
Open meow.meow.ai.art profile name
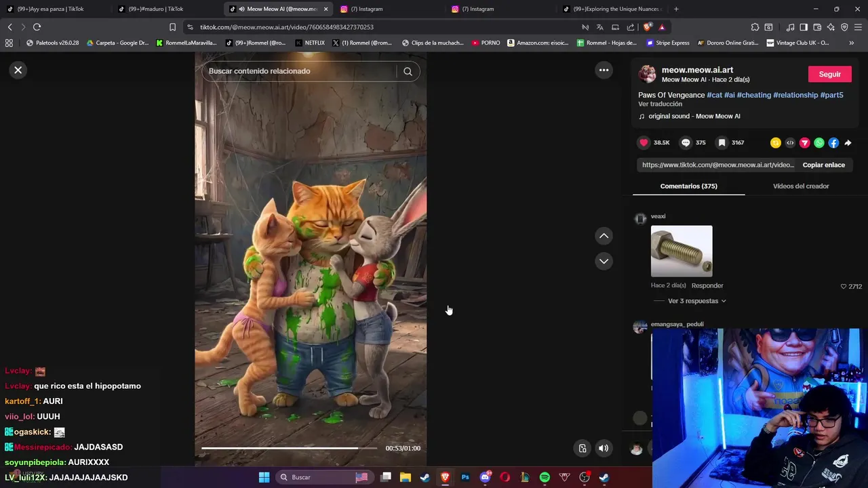[697, 70]
